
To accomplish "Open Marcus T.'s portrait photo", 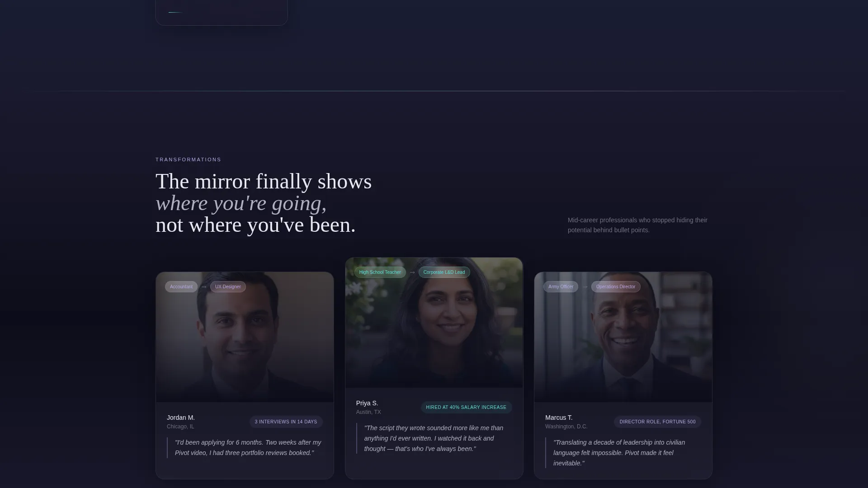I will tap(623, 337).
